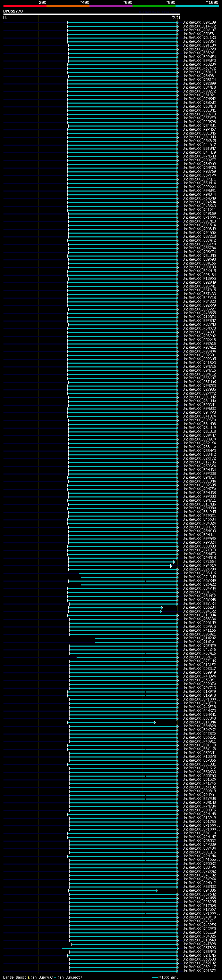Select label UniRef100_P41166

[199, 630]
